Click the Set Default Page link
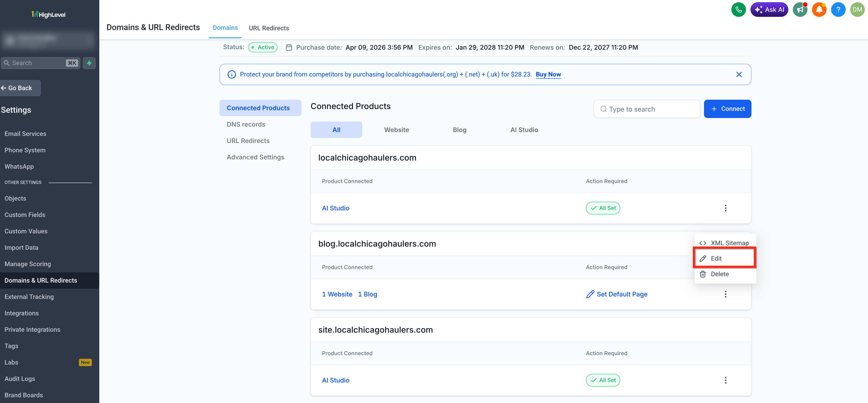Screen dimensions: 868x403 tap(617, 294)
